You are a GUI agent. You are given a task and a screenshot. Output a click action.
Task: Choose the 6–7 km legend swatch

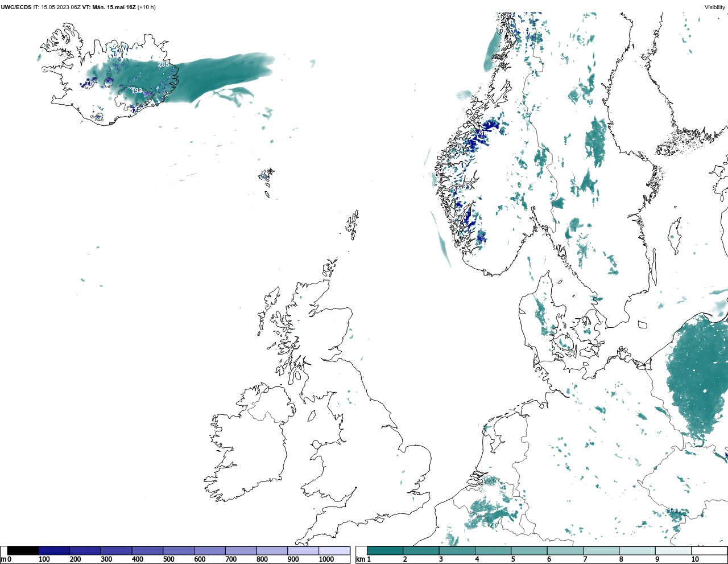(565, 550)
